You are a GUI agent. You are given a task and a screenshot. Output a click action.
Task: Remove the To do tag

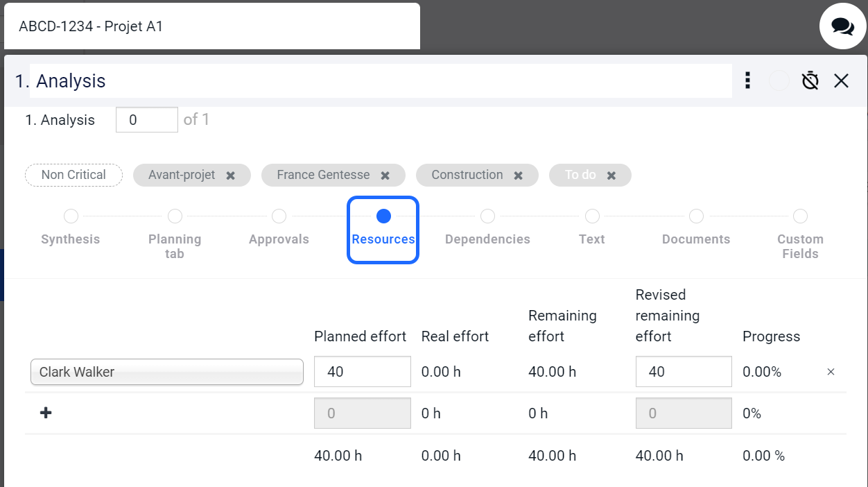point(611,176)
